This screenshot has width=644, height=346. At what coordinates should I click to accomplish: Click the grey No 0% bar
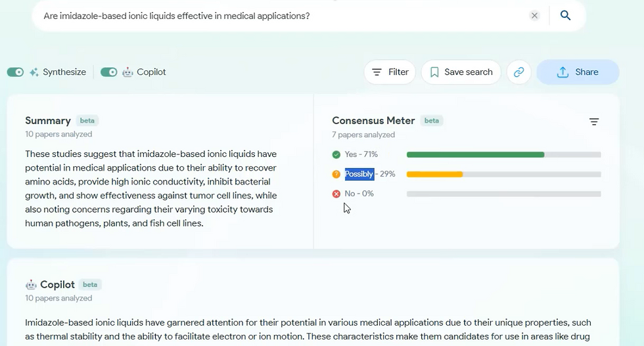point(503,194)
